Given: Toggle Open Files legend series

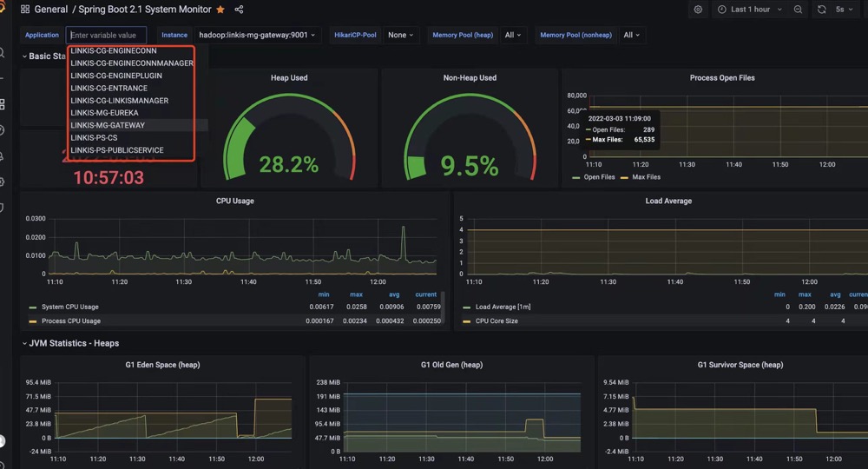Looking at the screenshot, I should click(x=598, y=177).
